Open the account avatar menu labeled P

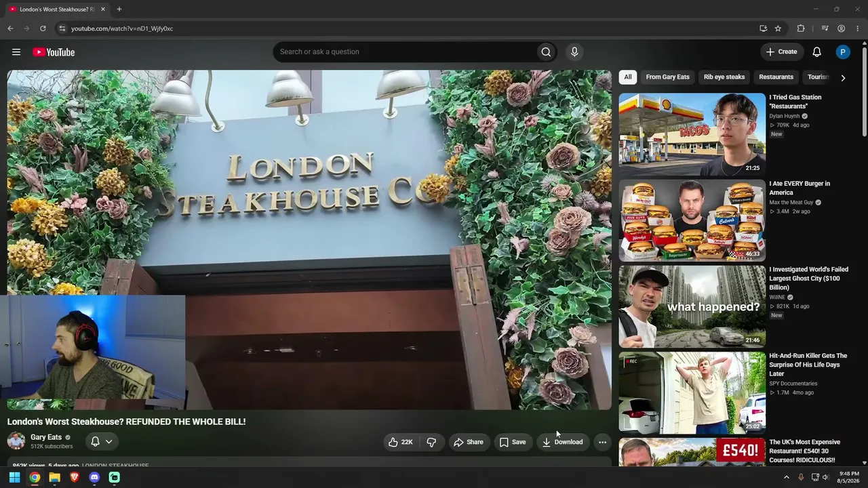tap(843, 52)
